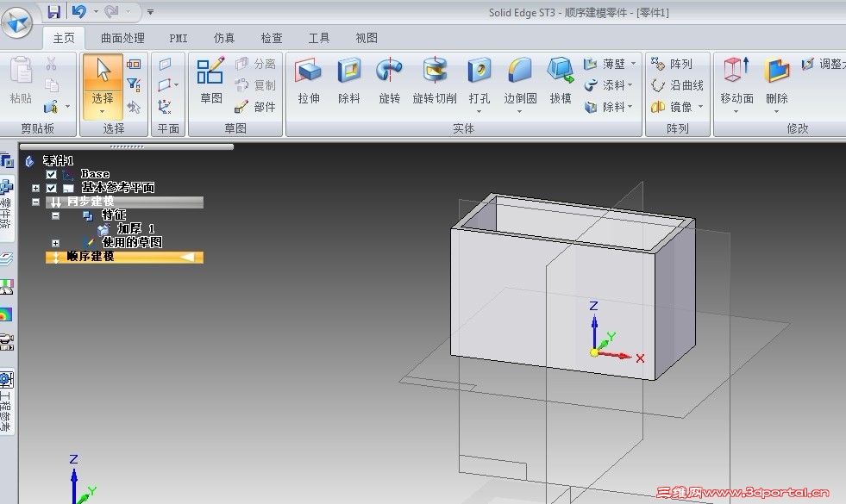Open the 薄壁 dropdown arrow
Screen dimensions: 846x504
[633, 64]
